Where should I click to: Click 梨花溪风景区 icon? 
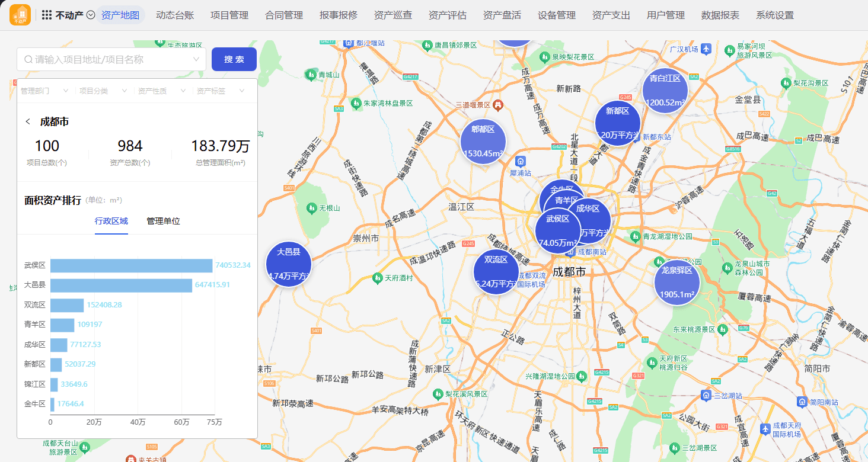tap(438, 394)
